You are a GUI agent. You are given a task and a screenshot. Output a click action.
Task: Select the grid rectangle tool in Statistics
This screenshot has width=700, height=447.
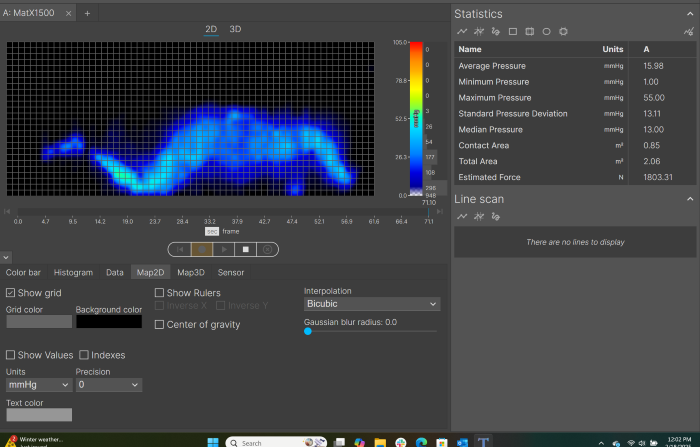[529, 31]
